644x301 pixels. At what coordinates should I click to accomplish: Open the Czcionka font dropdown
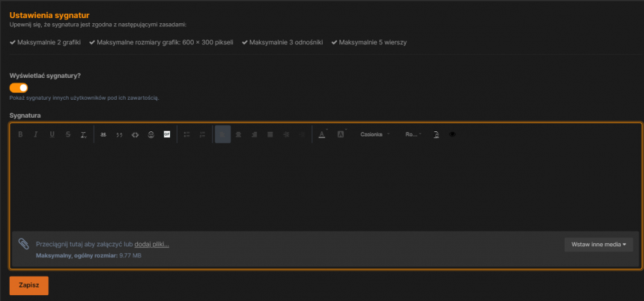(x=375, y=134)
